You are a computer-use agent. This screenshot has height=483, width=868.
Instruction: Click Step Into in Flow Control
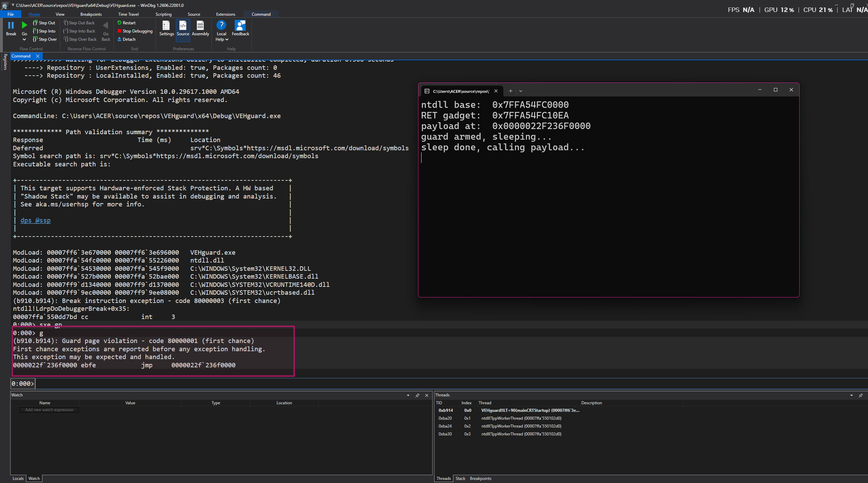pyautogui.click(x=44, y=31)
